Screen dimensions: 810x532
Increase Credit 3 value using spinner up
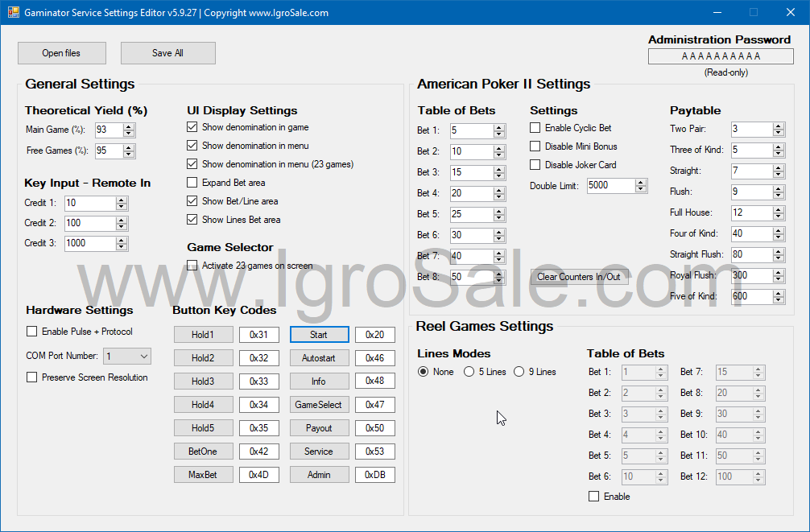[122, 240]
